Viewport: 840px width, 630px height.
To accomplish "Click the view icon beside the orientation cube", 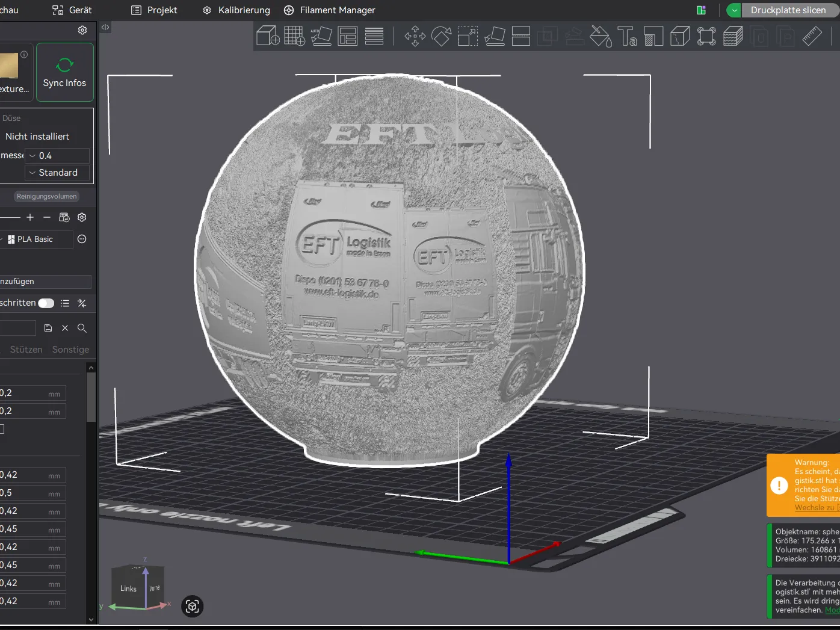I will point(193,606).
